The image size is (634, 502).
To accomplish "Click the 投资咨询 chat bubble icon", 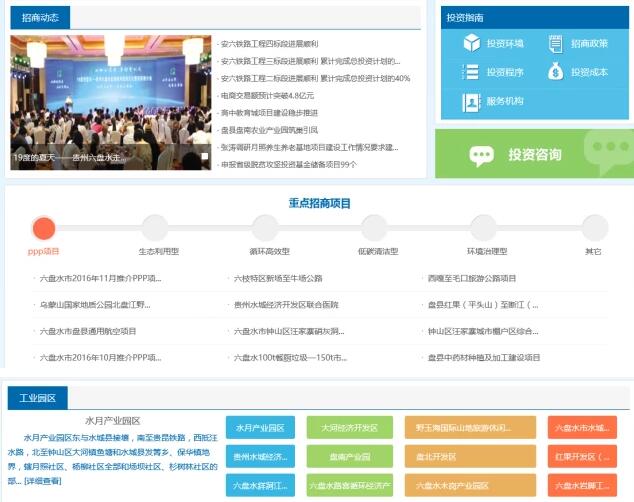I will pos(482,155).
